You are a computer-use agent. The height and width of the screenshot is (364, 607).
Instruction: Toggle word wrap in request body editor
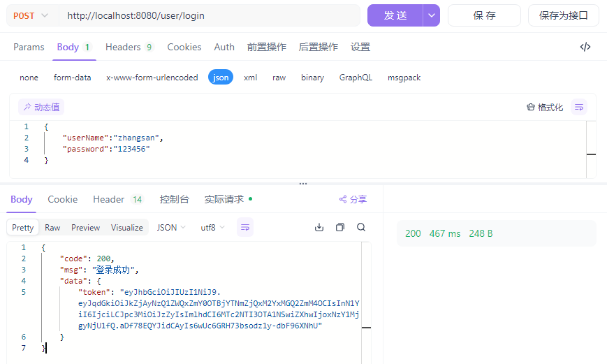pyautogui.click(x=578, y=108)
